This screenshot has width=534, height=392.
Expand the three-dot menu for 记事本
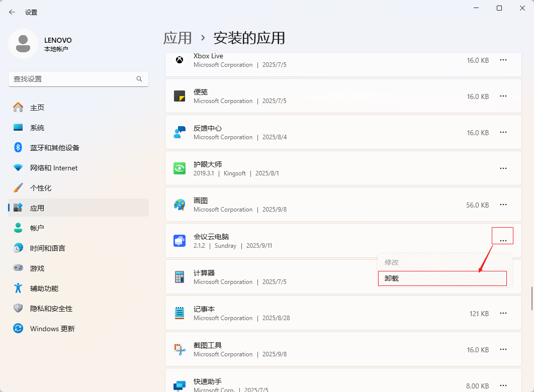[503, 313]
